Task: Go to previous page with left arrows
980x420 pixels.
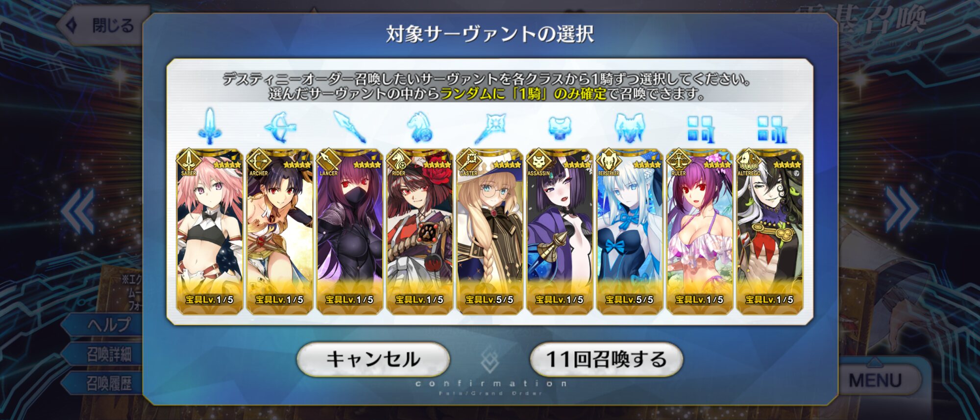Action: point(78,210)
